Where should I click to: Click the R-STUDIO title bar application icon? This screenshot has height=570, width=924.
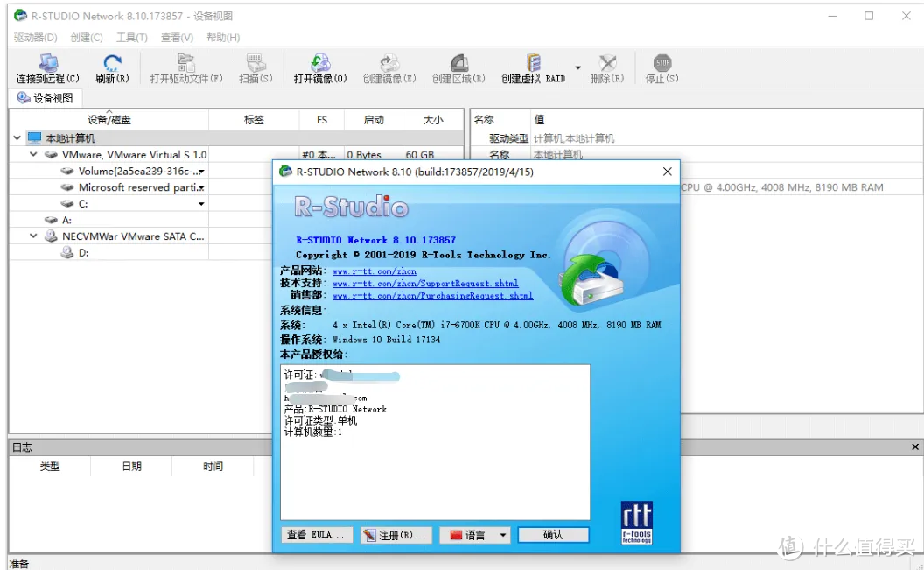(20, 16)
